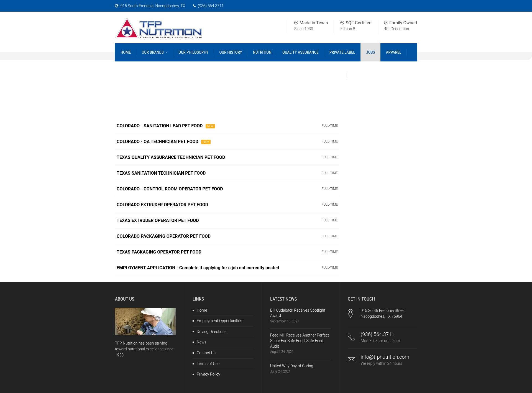Open the News footer link
Image resolution: width=532 pixels, height=393 pixels.
click(x=201, y=342)
